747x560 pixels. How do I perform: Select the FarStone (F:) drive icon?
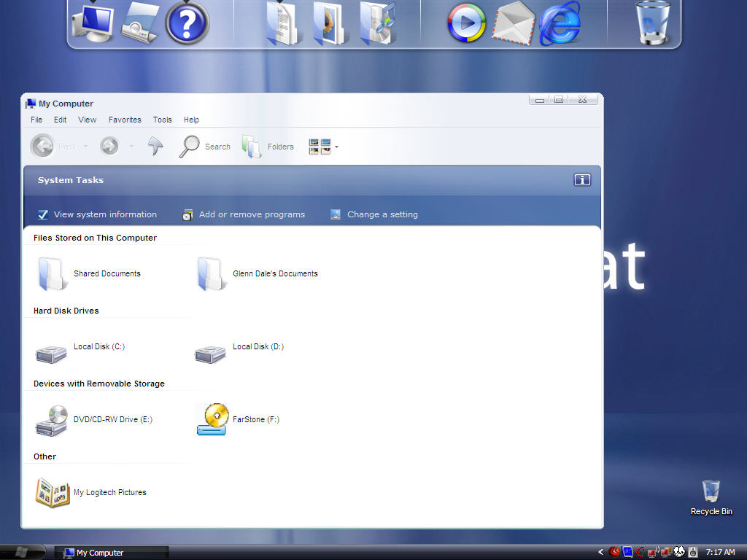212,419
